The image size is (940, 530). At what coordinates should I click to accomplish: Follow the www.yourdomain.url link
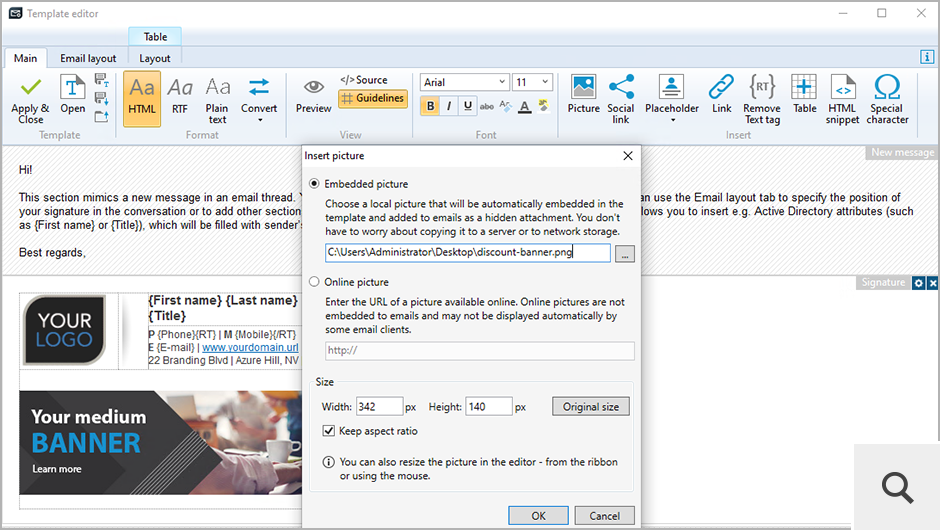(250, 347)
